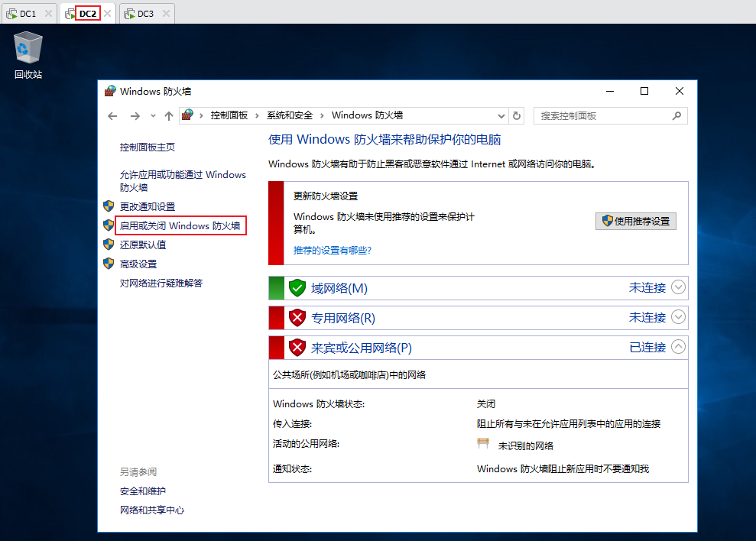Open the chevron after 系统和安全 breadcrumb
Viewport: 756px width, 541px height.
point(322,115)
